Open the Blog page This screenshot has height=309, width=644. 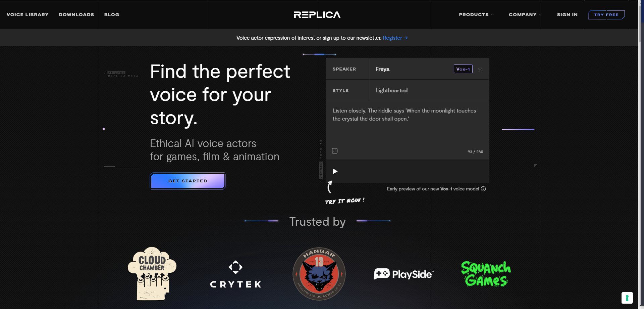pos(112,15)
